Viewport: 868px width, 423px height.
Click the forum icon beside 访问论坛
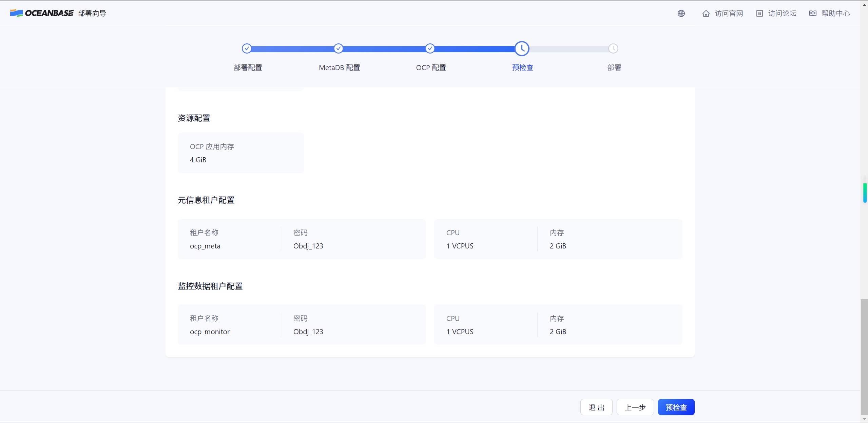click(x=759, y=14)
